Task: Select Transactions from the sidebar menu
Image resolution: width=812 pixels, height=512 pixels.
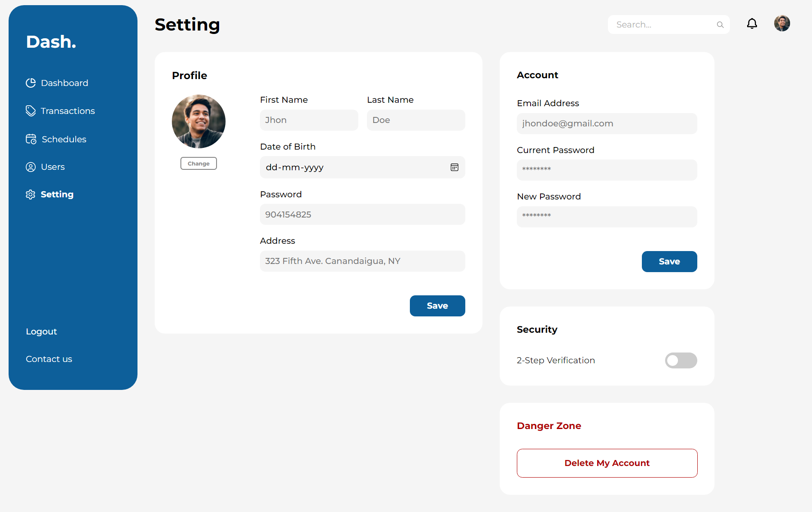Action: pyautogui.click(x=67, y=110)
